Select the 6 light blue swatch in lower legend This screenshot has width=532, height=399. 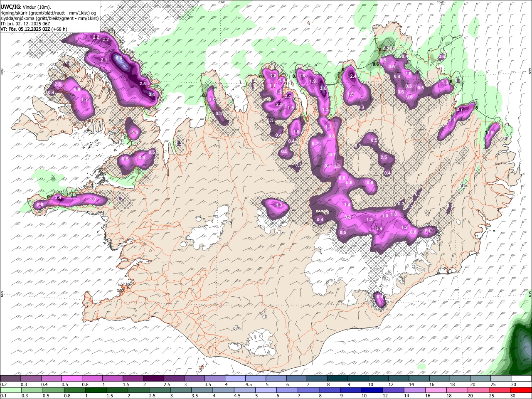[x=287, y=390]
